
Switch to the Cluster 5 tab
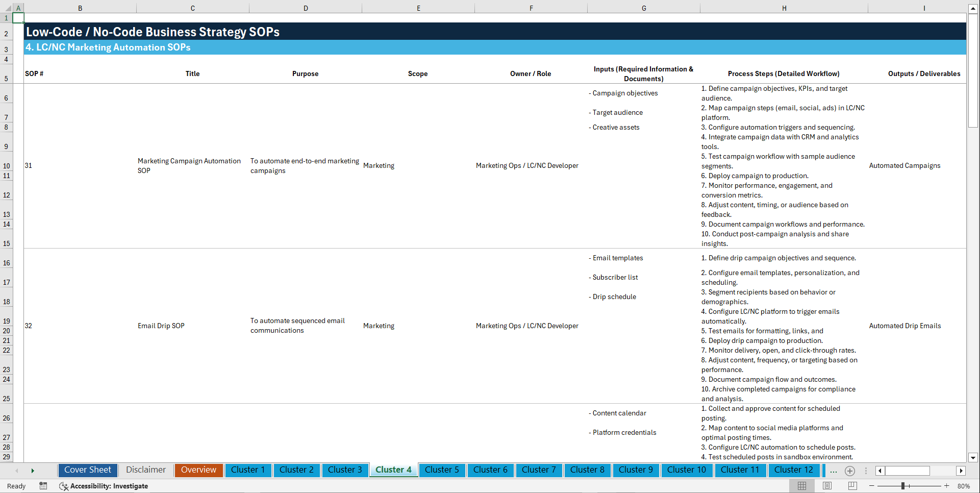[x=442, y=470]
